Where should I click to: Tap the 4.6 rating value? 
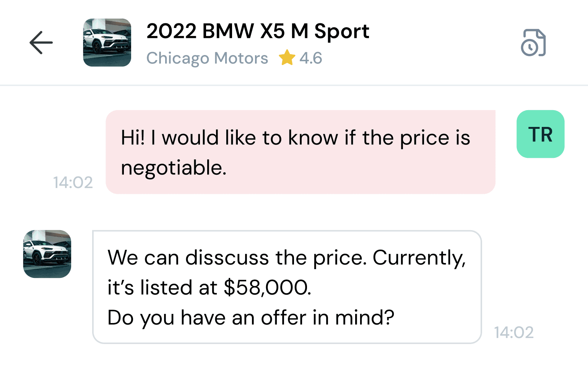click(x=310, y=58)
